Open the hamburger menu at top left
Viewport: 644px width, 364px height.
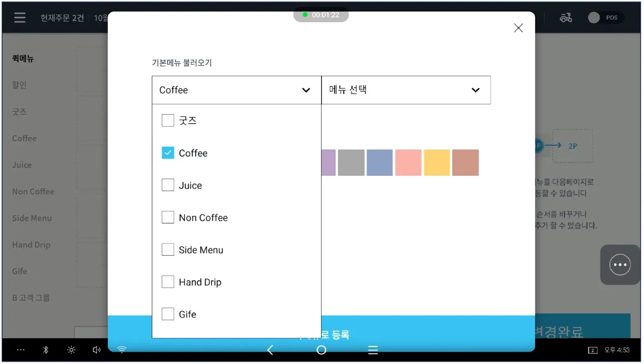coord(20,17)
